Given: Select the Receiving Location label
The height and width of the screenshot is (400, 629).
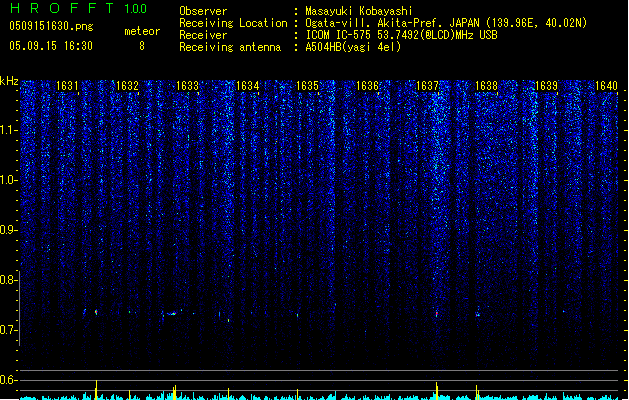Looking at the screenshot, I should [x=233, y=23].
